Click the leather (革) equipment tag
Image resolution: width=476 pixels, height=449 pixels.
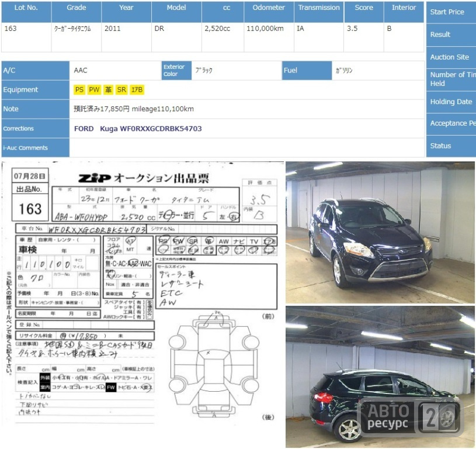[109, 89]
